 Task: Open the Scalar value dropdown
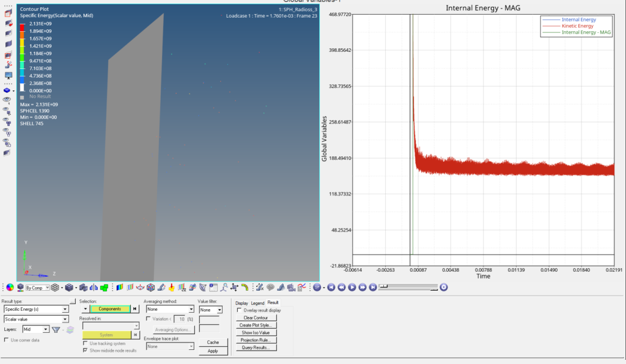[36, 319]
